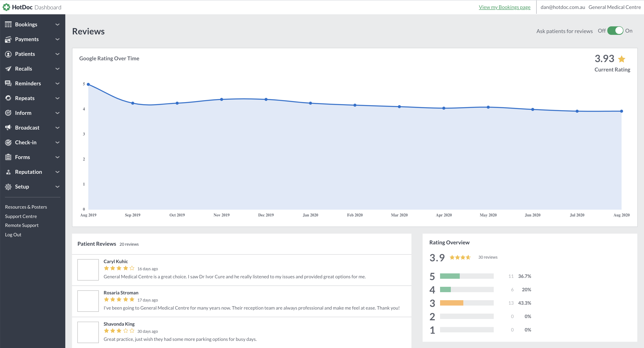
Task: Click General Medical Centre in header
Action: (614, 7)
